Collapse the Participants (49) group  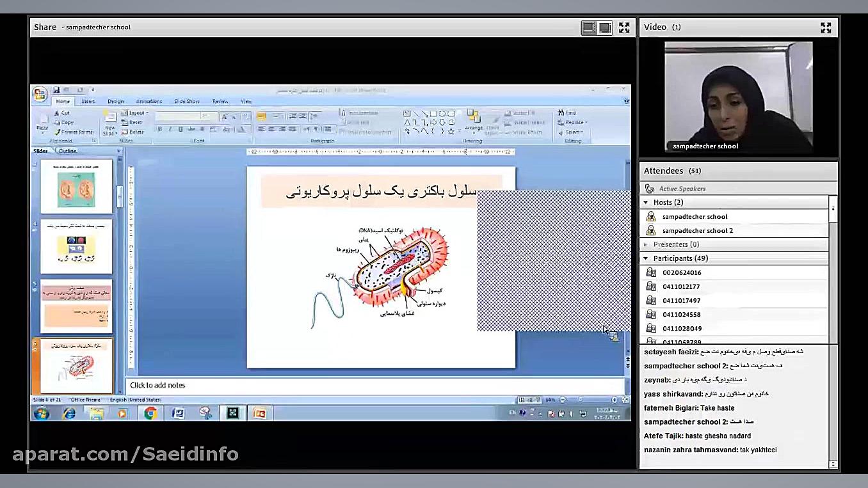645,258
